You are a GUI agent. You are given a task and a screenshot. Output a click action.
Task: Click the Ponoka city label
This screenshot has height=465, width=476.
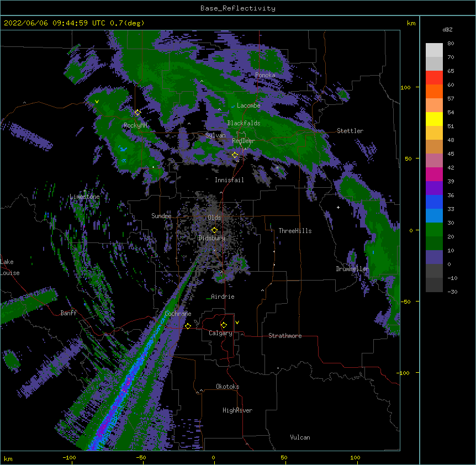(x=265, y=75)
